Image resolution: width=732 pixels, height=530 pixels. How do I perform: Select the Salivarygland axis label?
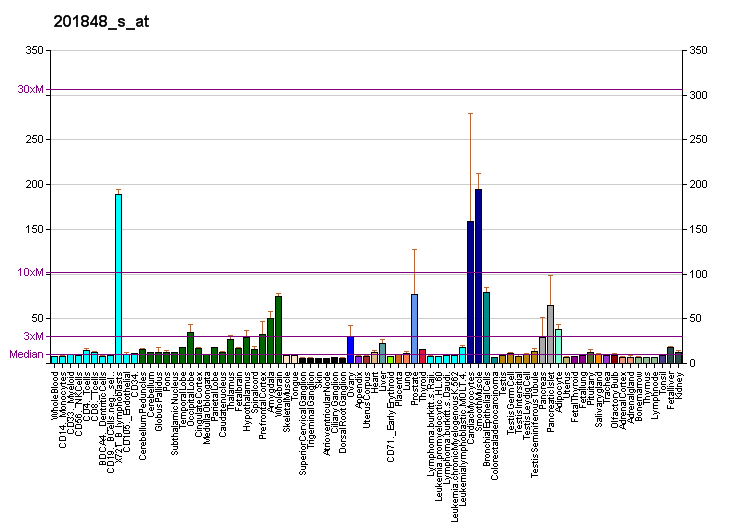[598, 399]
